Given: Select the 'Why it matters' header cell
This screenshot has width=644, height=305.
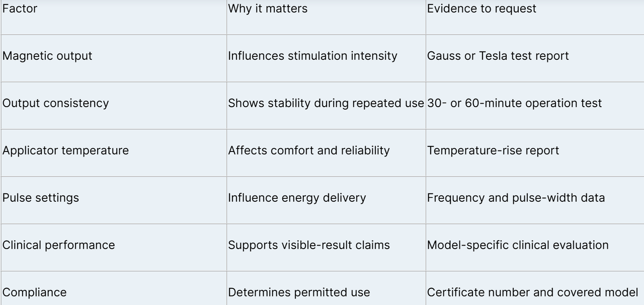Looking at the screenshot, I should (326, 17).
